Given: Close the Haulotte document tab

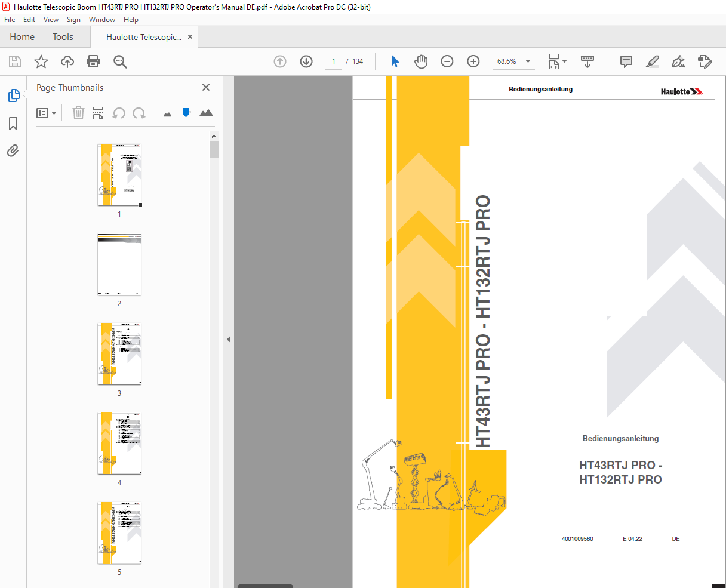Looking at the screenshot, I should click(190, 37).
